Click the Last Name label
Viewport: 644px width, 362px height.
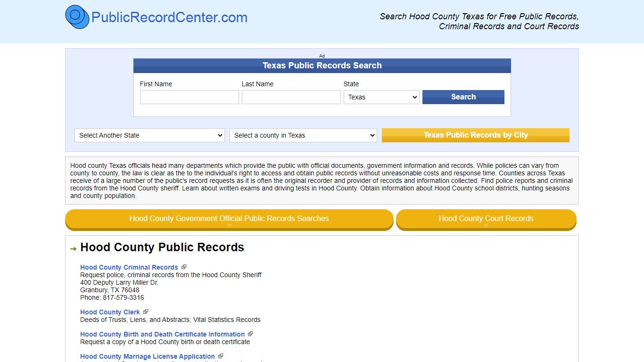tap(257, 84)
